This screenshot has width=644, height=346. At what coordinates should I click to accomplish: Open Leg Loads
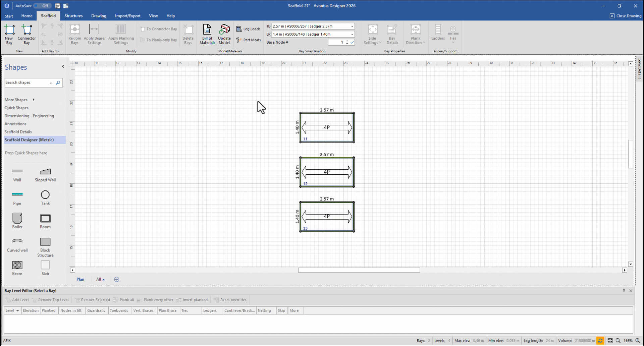point(248,29)
